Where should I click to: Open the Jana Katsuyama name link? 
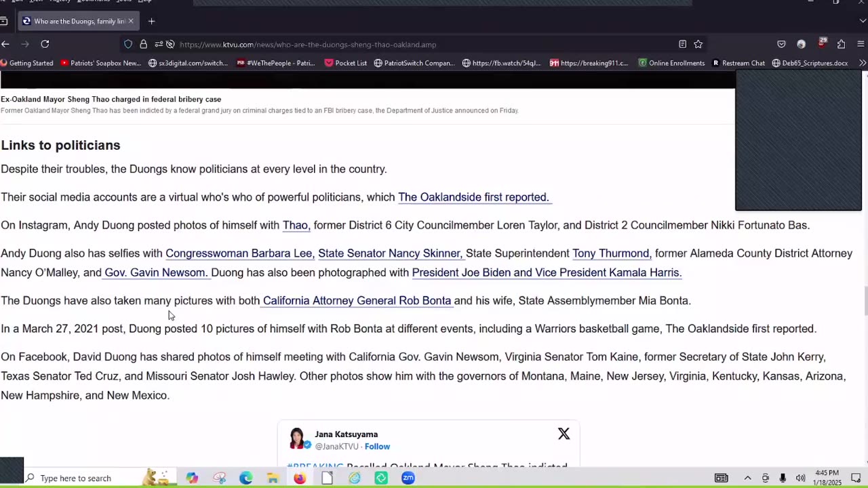347,434
